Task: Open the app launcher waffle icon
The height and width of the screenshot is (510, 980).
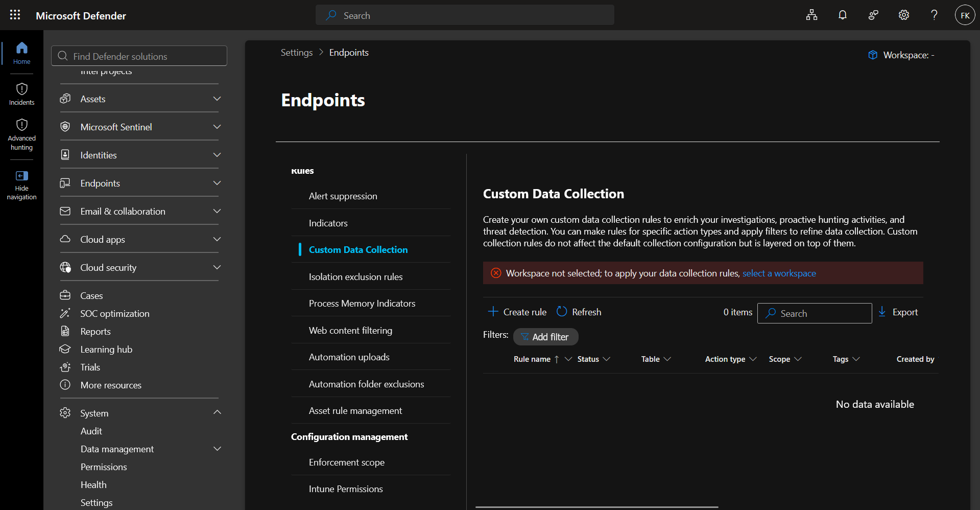Action: (x=15, y=15)
